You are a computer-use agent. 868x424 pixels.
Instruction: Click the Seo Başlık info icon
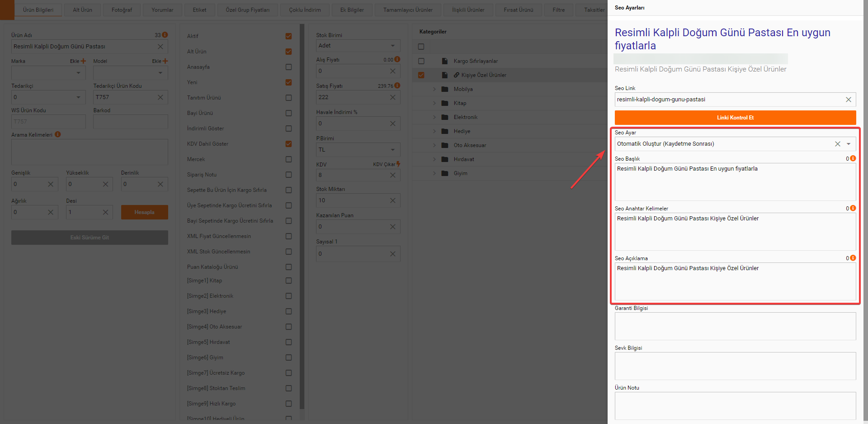pos(853,158)
